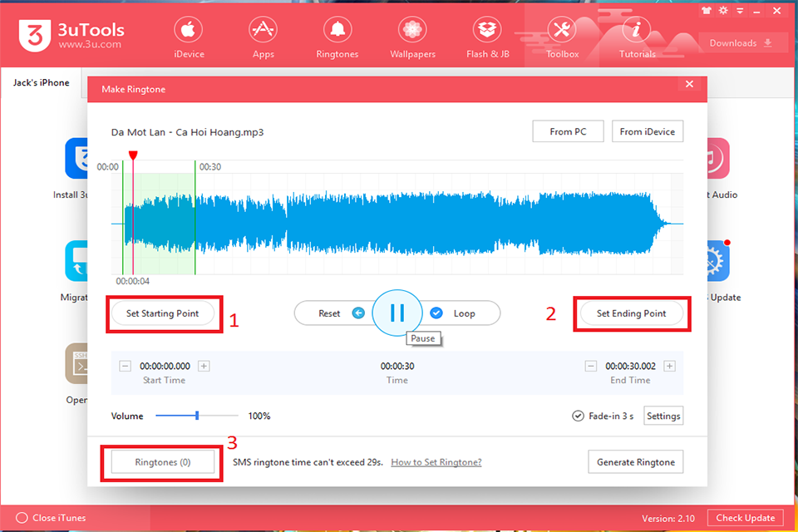This screenshot has height=532, width=798.
Task: Click Generate Ringtone button
Action: tap(636, 462)
